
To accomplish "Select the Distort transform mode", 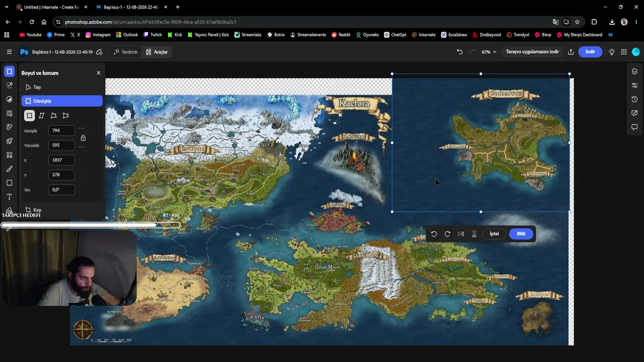I will pyautogui.click(x=53, y=116).
